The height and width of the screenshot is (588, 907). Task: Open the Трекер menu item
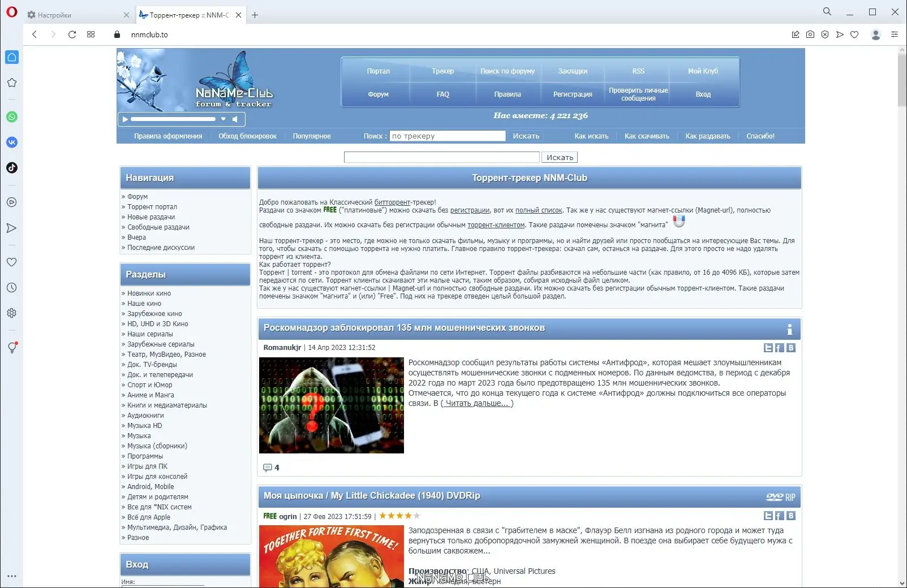442,71
